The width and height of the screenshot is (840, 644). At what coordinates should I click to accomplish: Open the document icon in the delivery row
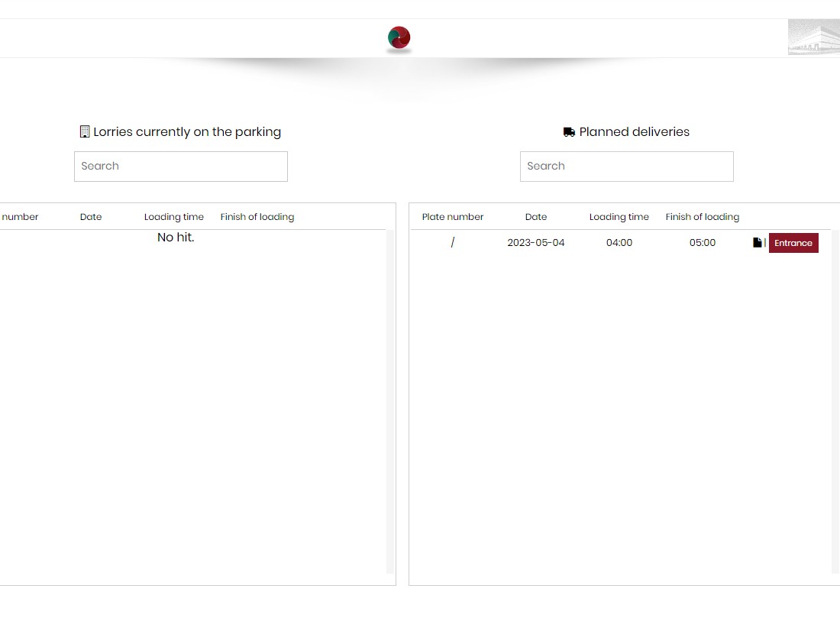(x=758, y=243)
